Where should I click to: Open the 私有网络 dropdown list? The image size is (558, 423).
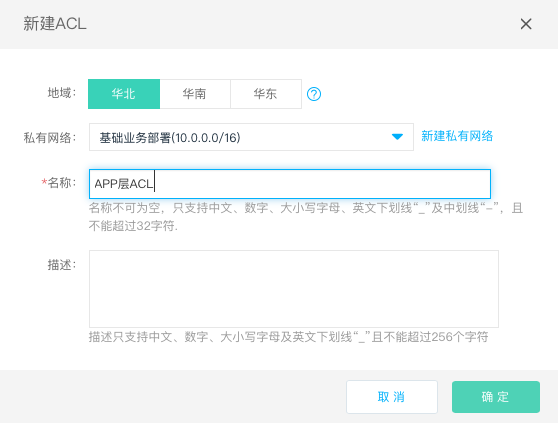point(251,137)
